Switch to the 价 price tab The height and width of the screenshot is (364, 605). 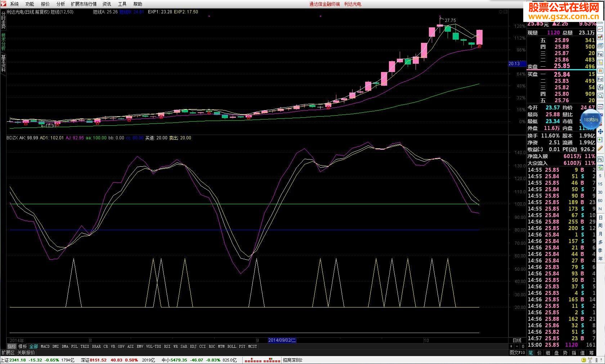click(x=539, y=353)
